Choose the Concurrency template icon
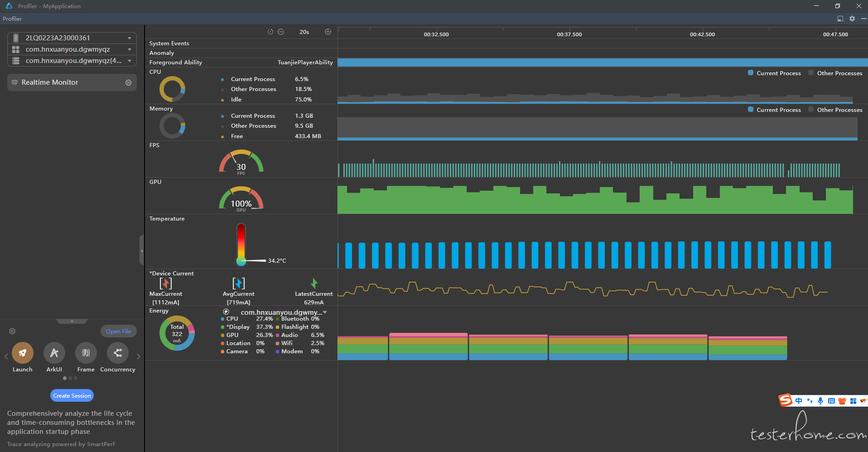Image resolution: width=868 pixels, height=452 pixels. pyautogui.click(x=118, y=353)
